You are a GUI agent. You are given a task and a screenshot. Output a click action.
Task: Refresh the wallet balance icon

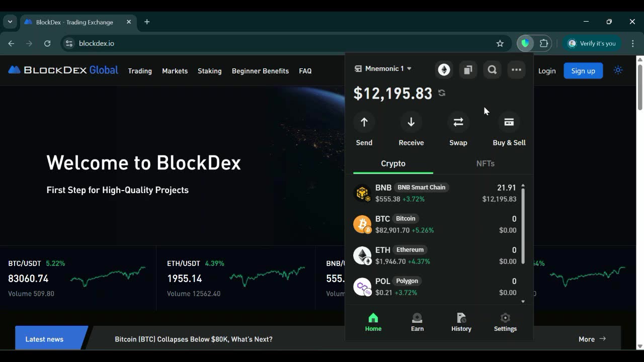tap(442, 93)
